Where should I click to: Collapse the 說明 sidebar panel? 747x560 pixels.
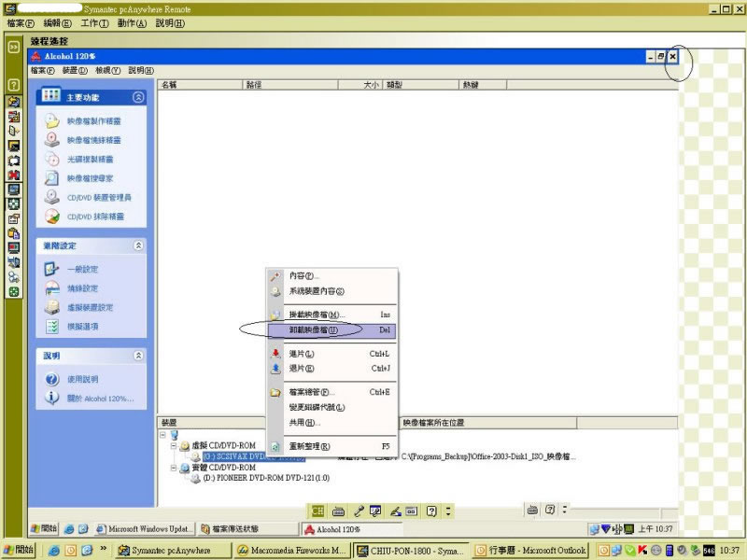(138, 356)
